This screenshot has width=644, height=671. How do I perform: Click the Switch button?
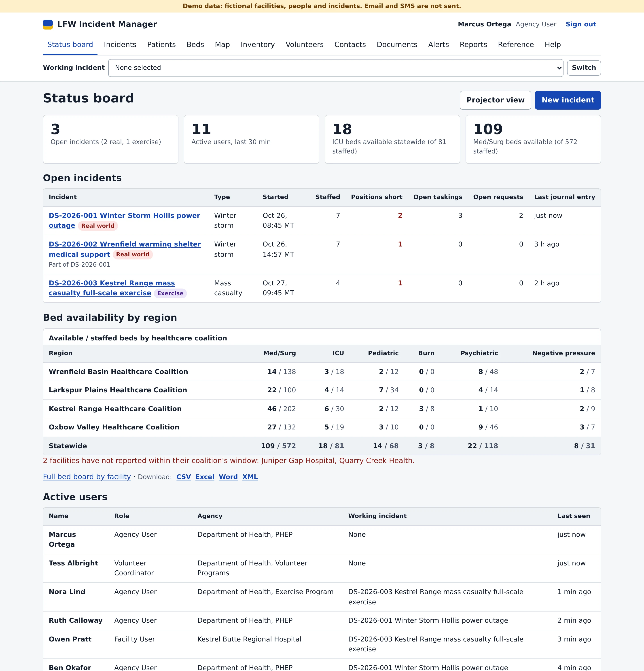click(x=584, y=68)
